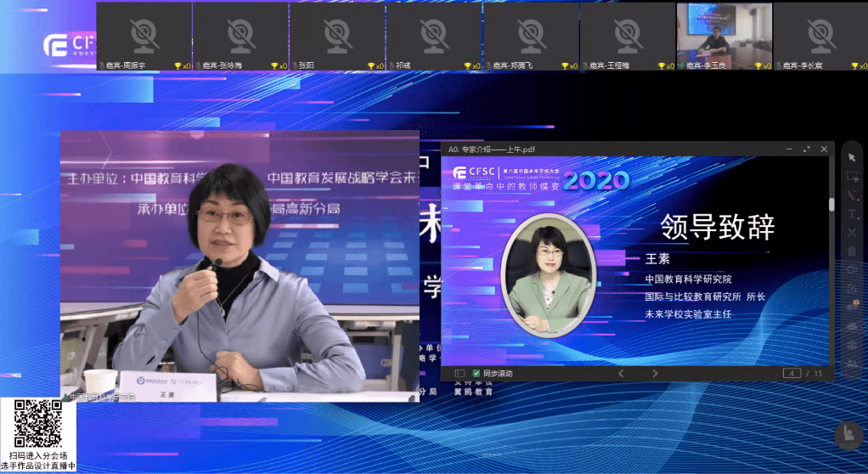Toggle the 同步滚动 checkbox
Image resolution: width=868 pixels, height=474 pixels.
point(476,373)
